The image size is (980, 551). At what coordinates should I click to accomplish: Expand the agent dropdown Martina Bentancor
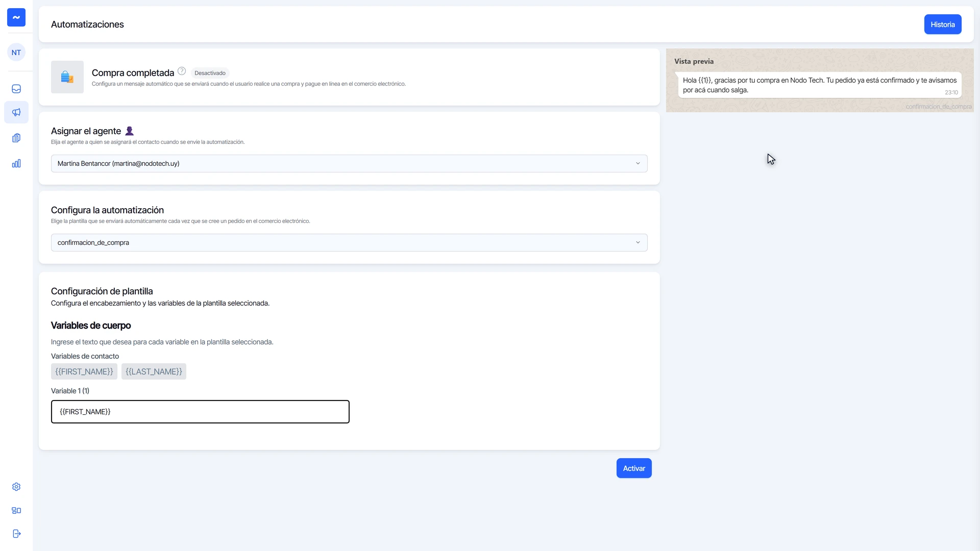tap(349, 163)
